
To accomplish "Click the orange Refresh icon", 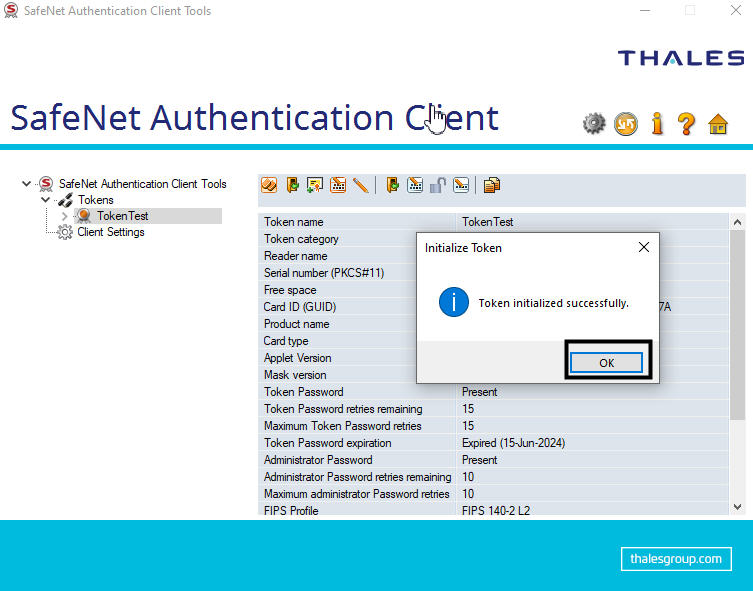I will [x=626, y=124].
